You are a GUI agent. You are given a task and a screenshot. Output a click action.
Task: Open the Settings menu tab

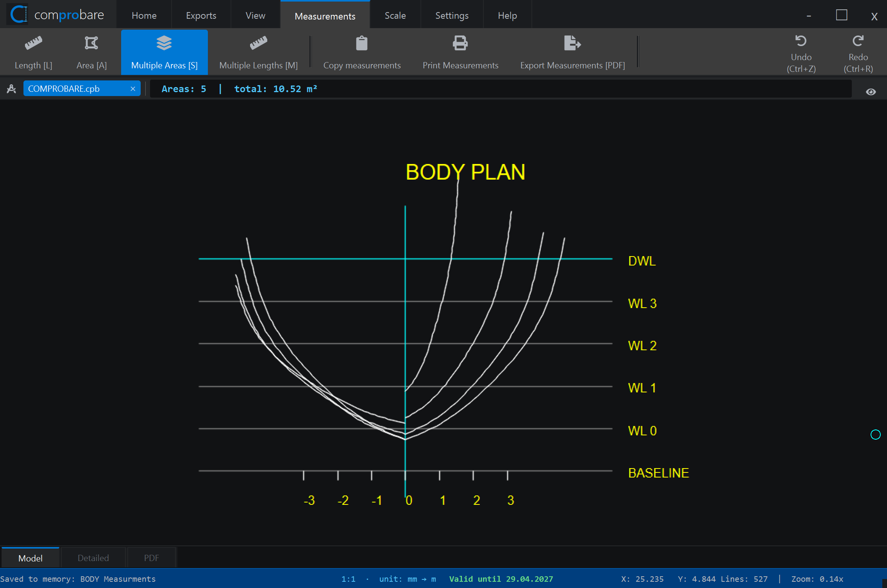tap(452, 15)
